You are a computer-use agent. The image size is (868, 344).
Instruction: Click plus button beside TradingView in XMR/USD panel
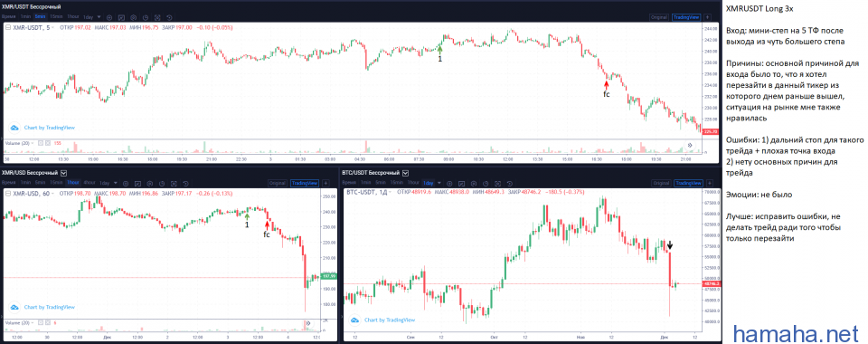326,183
